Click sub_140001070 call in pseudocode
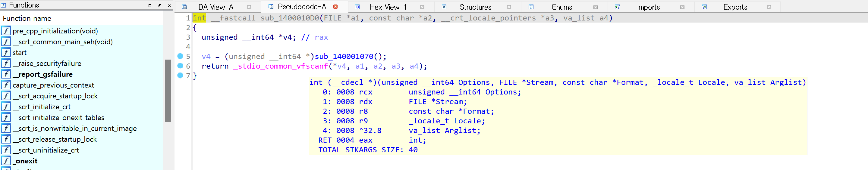This screenshot has height=170, width=868. pyautogui.click(x=344, y=56)
